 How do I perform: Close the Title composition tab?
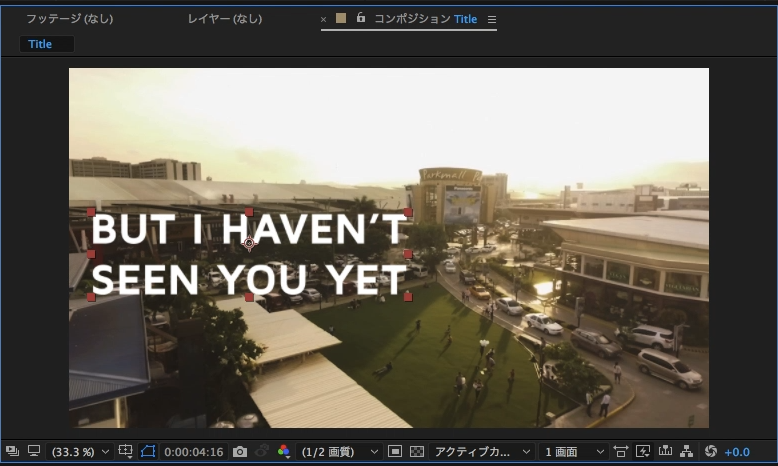(324, 19)
